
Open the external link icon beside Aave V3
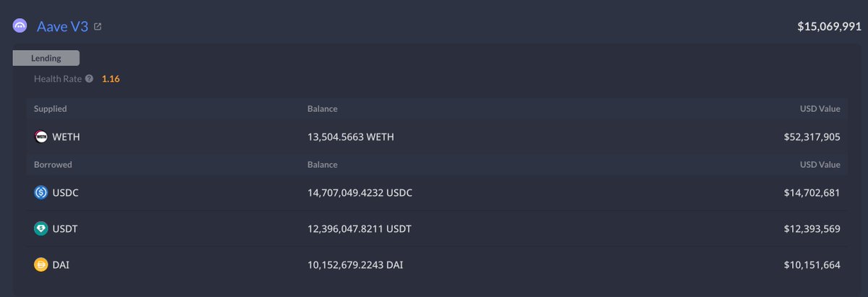click(x=98, y=27)
